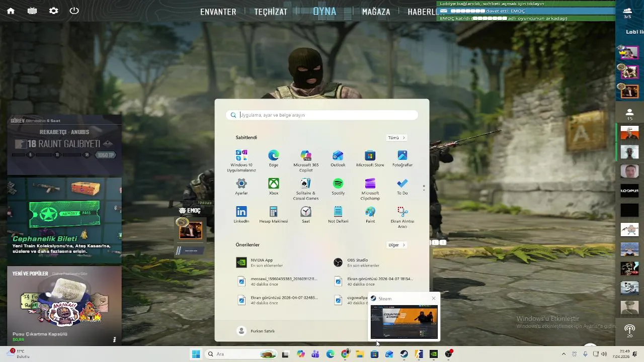This screenshot has height=362, width=644.
Task: Open the 3/5 lobby party icon
Action: 627,13
